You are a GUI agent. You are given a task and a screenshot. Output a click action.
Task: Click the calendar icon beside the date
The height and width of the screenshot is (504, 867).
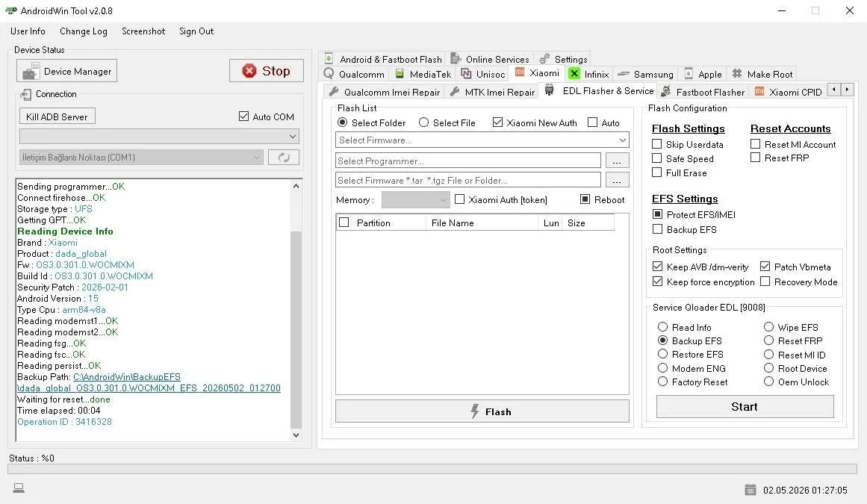point(751,490)
